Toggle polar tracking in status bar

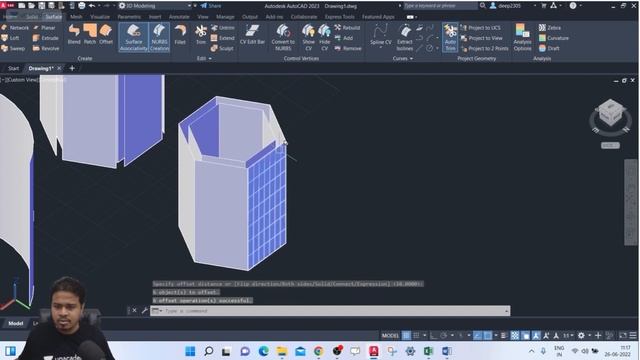[x=443, y=336]
